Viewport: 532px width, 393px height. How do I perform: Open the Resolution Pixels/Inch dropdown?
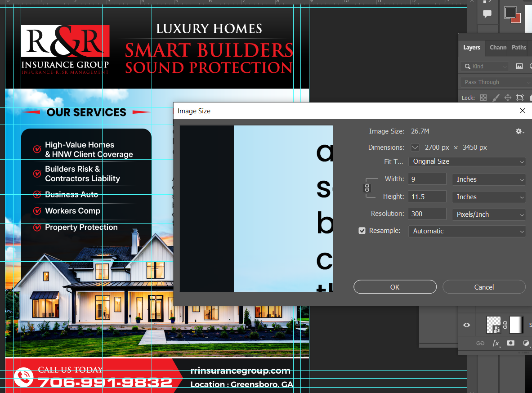point(489,214)
